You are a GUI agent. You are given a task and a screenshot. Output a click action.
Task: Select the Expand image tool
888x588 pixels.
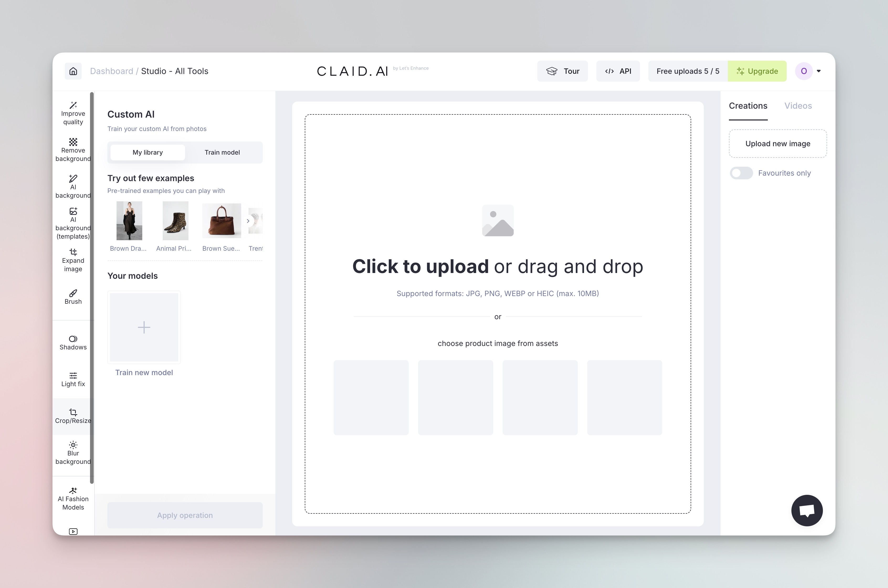pos(73,260)
